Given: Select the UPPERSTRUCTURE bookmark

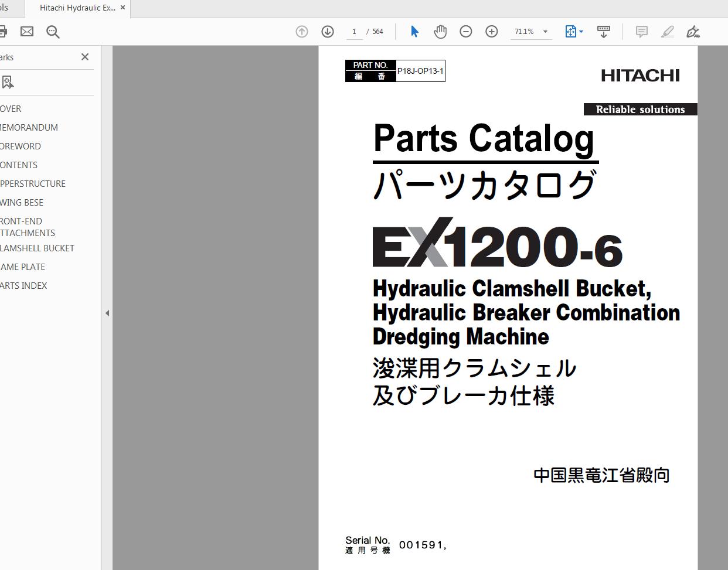Looking at the screenshot, I should [x=33, y=184].
